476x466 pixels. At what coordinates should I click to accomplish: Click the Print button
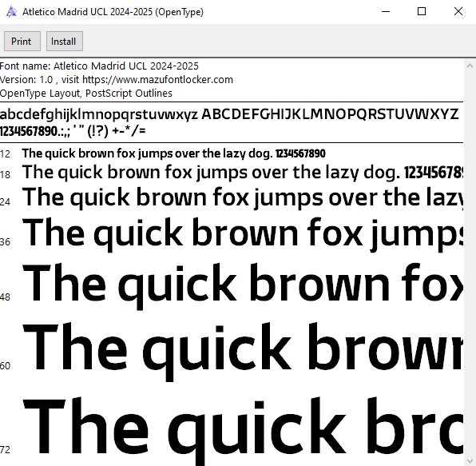coord(22,41)
